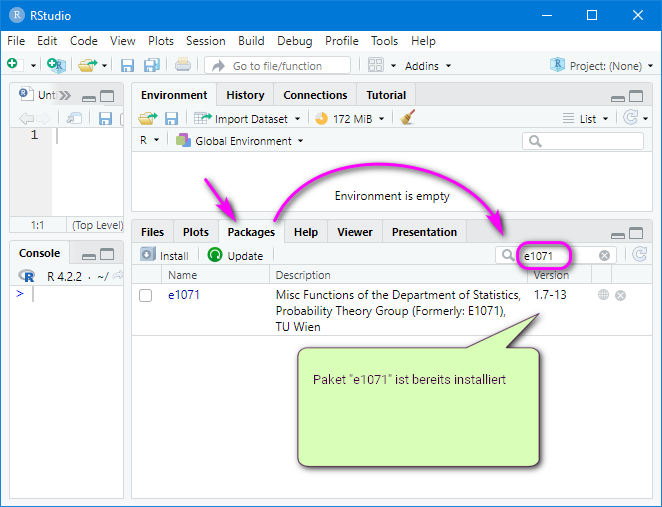Click the Open File folder icon in main toolbar
The width and height of the screenshot is (662, 507).
pyautogui.click(x=87, y=65)
